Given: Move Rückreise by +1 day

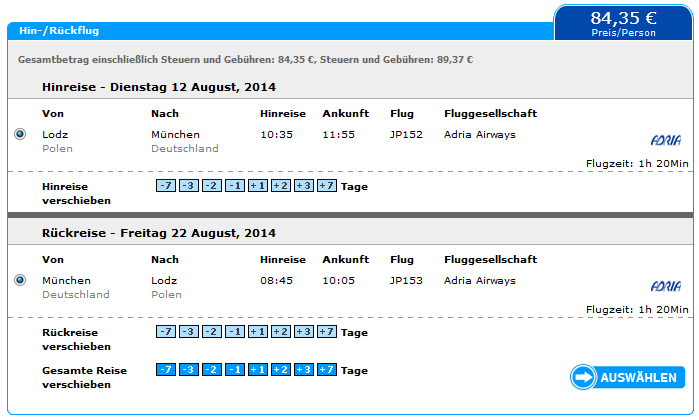Looking at the screenshot, I should [258, 332].
